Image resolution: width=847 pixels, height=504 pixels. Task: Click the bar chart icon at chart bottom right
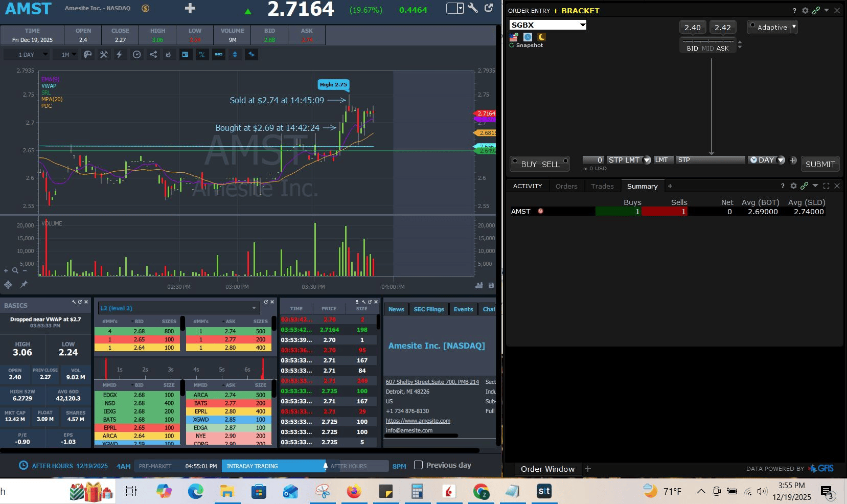479,285
